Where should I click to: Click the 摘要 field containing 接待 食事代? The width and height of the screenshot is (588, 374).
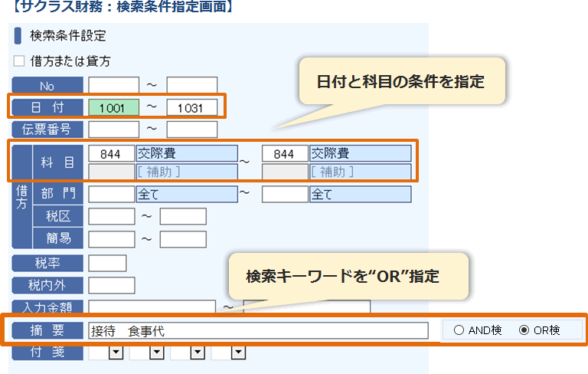point(258,331)
